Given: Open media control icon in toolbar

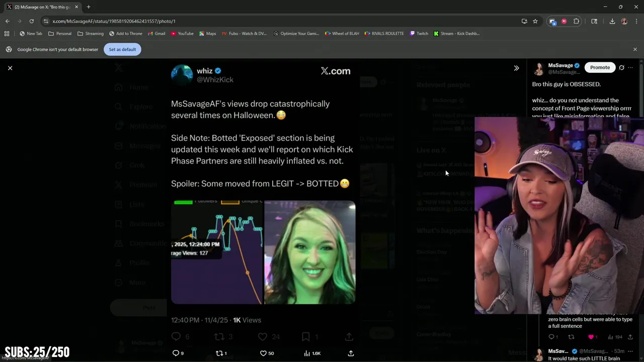Looking at the screenshot, I should [x=594, y=21].
